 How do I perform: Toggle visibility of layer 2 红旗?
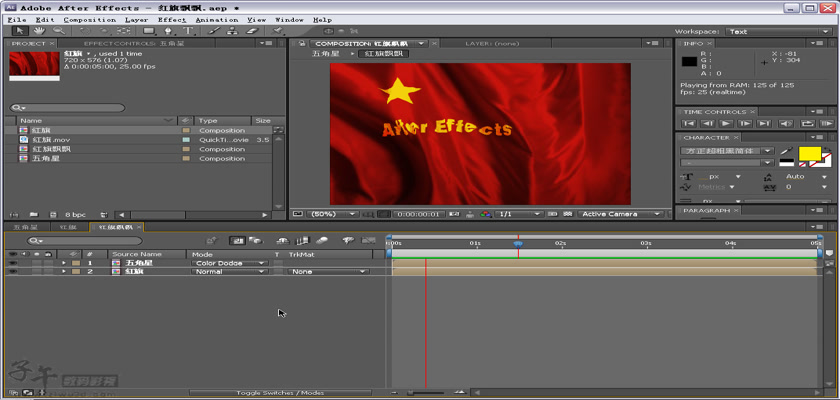coord(13,272)
